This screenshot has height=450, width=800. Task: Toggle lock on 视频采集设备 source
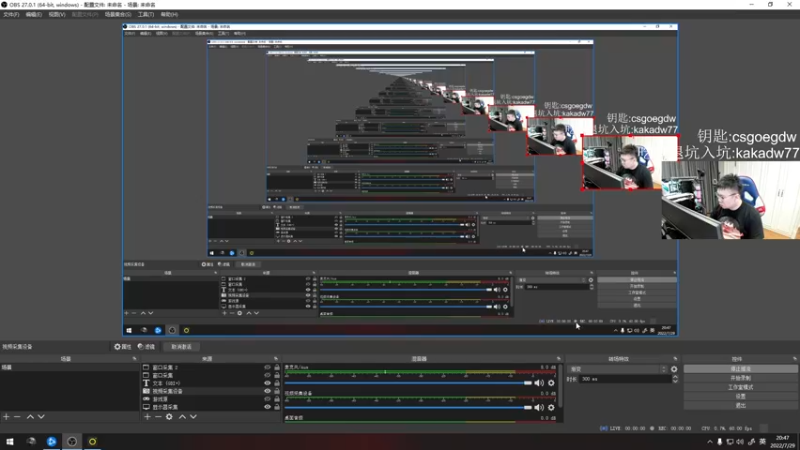point(277,391)
